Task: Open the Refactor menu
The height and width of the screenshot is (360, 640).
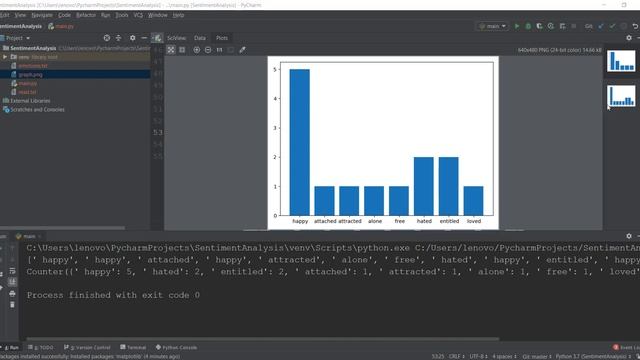Action: (86, 15)
